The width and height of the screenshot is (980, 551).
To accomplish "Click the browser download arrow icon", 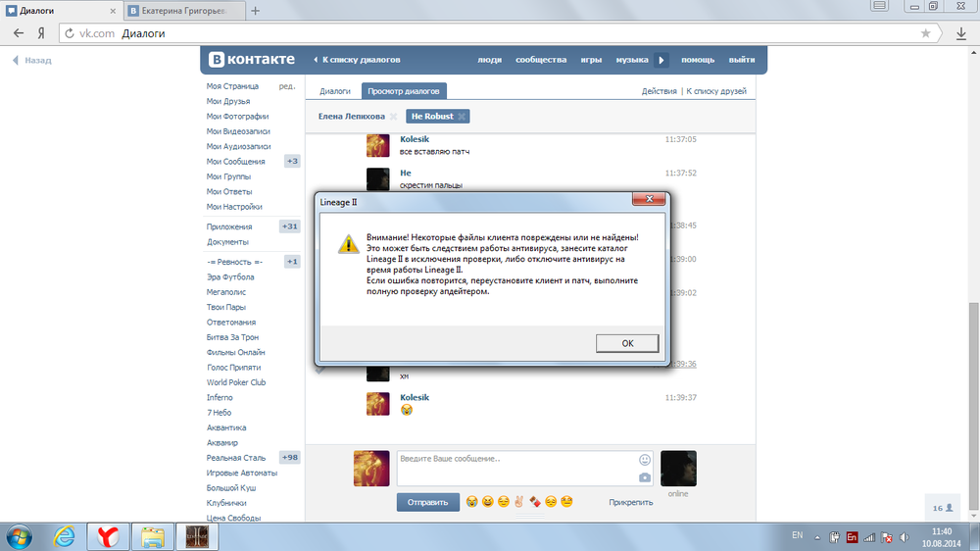I will tap(960, 33).
